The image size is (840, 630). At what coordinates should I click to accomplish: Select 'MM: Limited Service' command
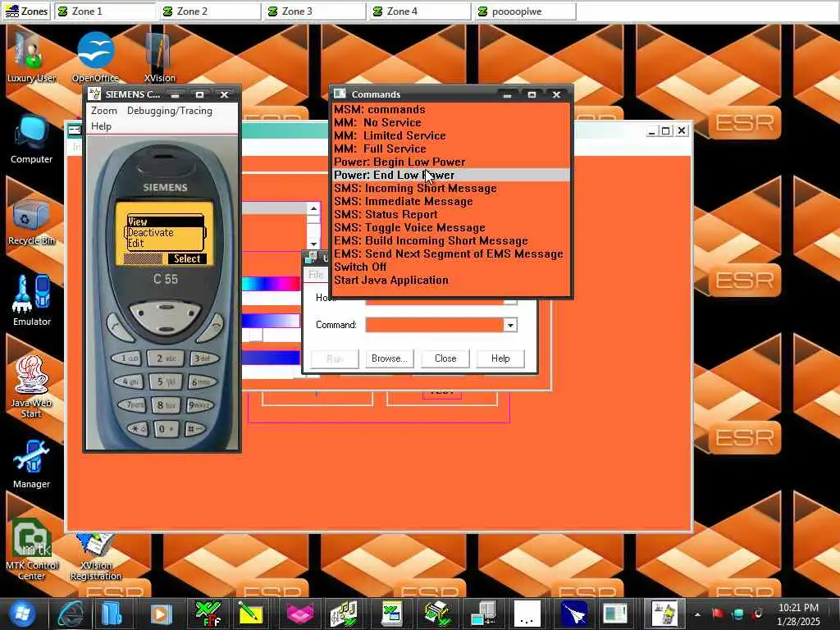[451, 135]
